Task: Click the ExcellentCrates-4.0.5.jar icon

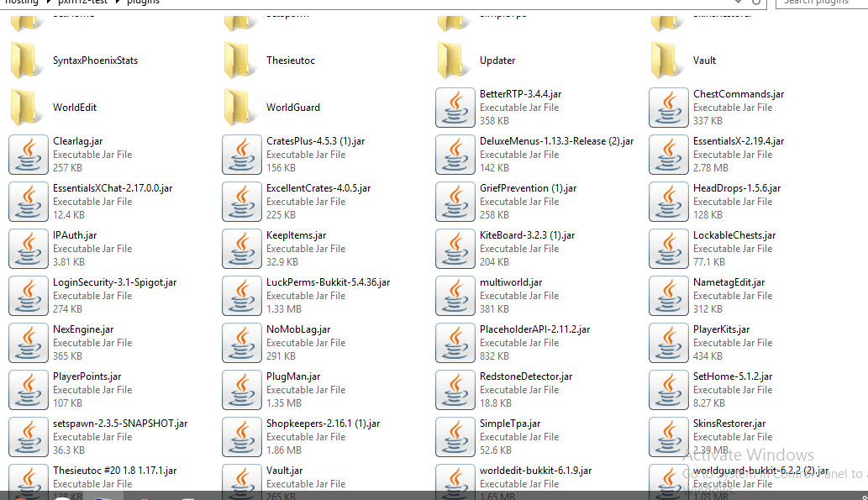Action: (x=242, y=202)
